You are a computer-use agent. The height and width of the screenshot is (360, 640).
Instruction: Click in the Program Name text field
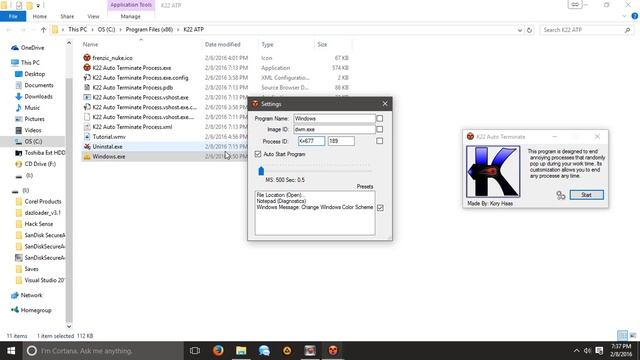click(x=334, y=118)
